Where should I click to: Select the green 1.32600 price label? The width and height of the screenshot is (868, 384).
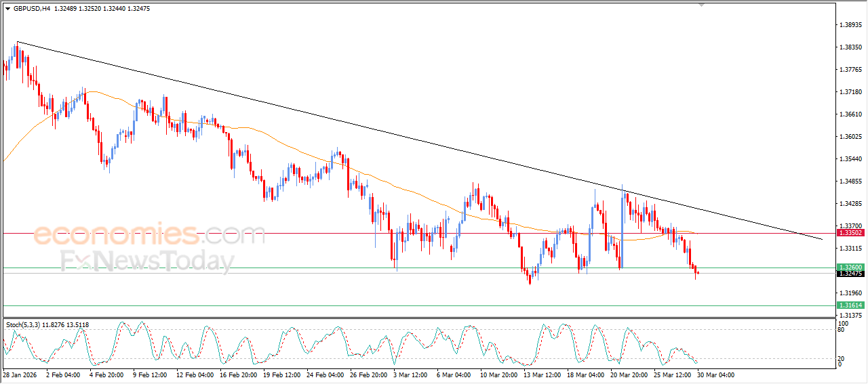850,268
